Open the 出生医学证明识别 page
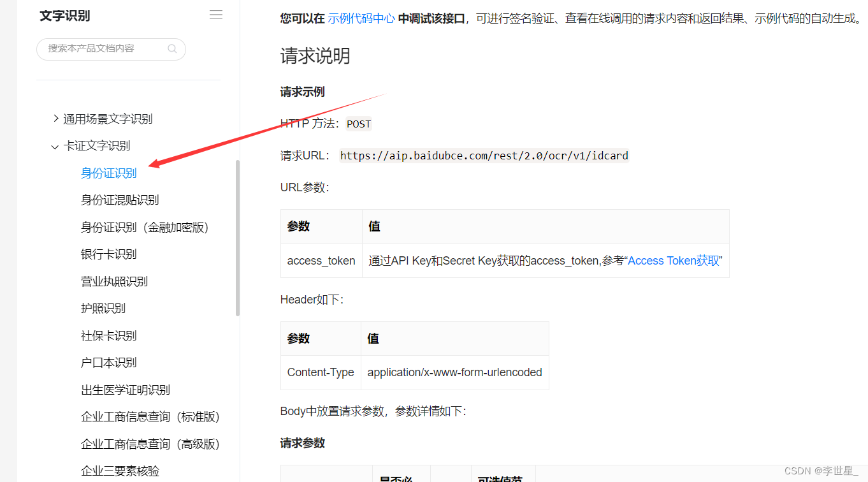The height and width of the screenshot is (482, 868). coord(126,390)
